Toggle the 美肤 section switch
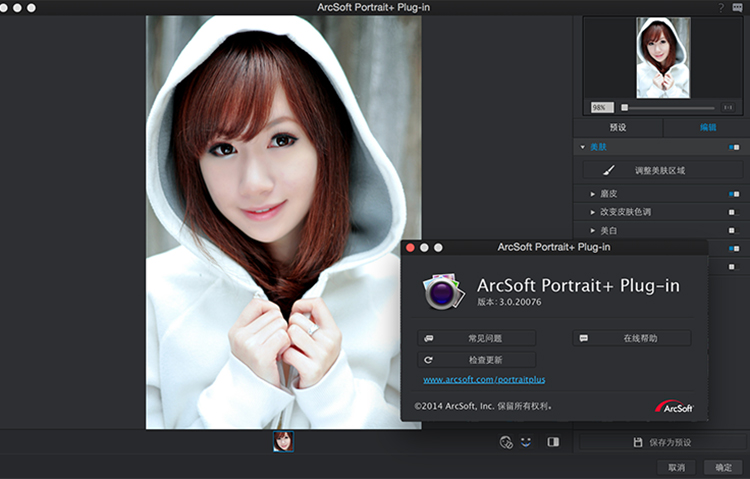Viewport: 750px width, 479px height. 734,147
